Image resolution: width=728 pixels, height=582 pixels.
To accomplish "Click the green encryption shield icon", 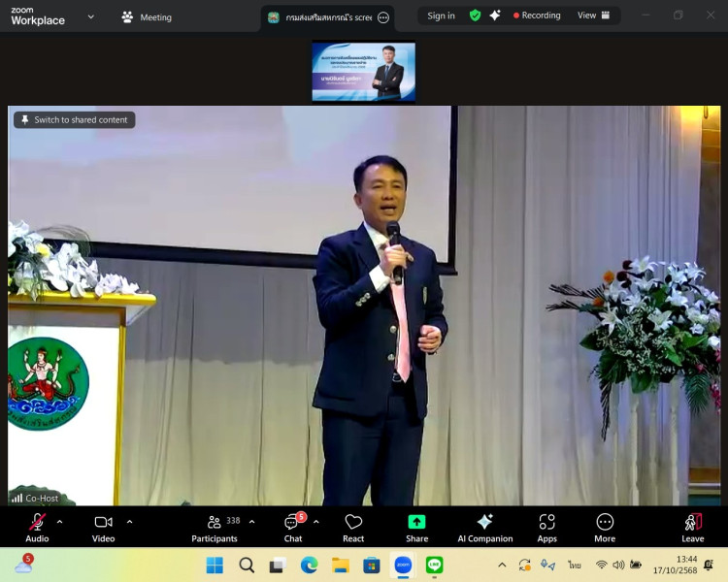I will (x=475, y=16).
